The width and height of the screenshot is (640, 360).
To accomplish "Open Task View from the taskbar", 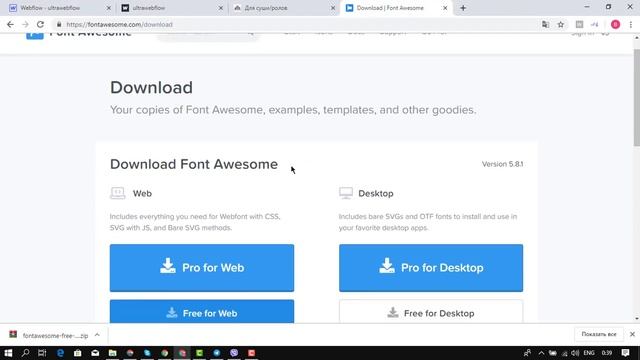I will [42, 353].
